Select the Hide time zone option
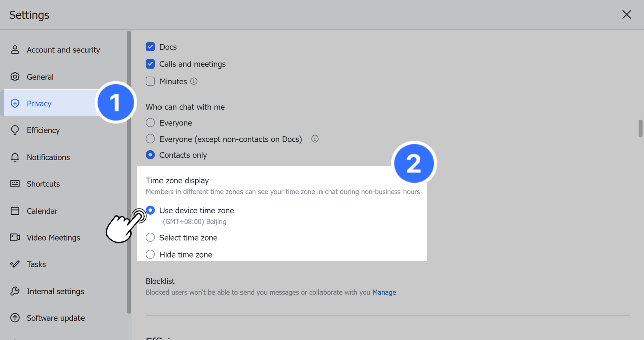This screenshot has height=340, width=644. coord(150,255)
